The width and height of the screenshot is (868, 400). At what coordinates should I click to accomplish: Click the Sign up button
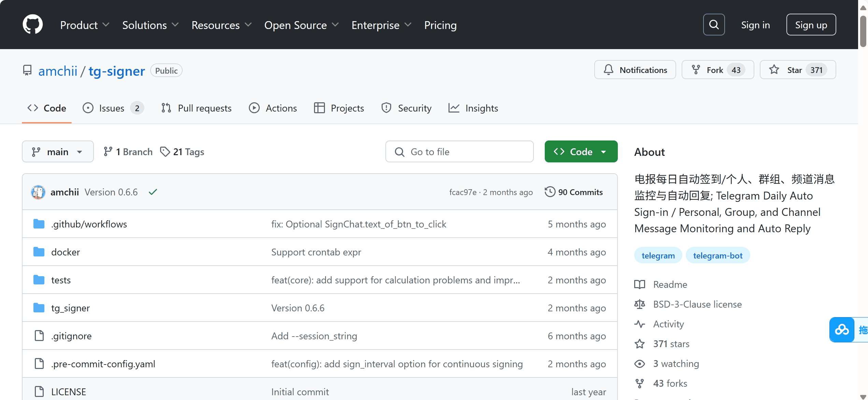pyautogui.click(x=811, y=25)
